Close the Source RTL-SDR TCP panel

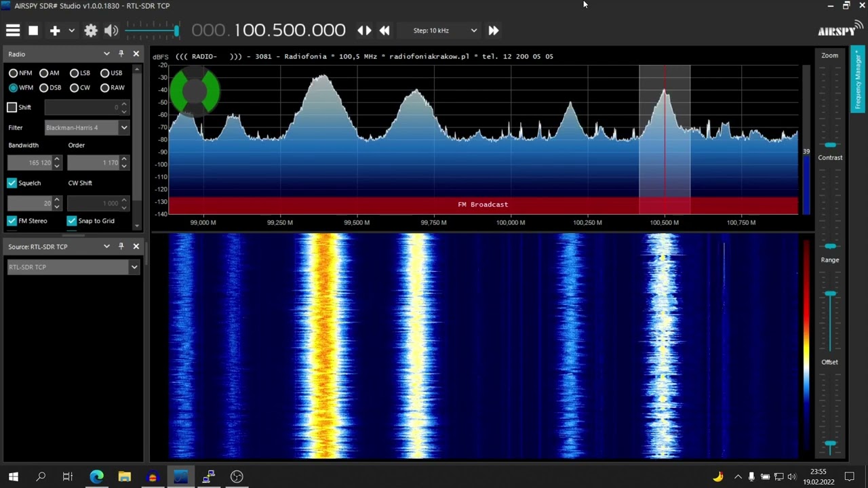click(136, 247)
